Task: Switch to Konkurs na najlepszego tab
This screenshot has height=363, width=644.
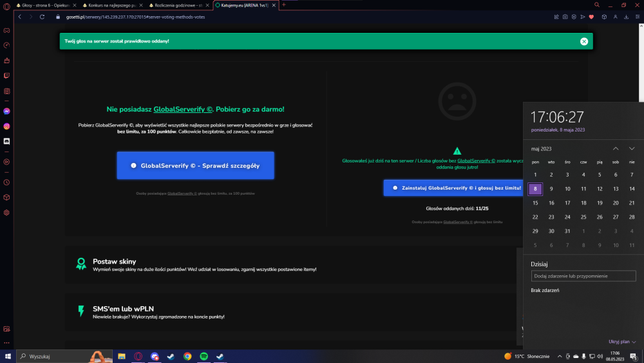Action: (112, 5)
